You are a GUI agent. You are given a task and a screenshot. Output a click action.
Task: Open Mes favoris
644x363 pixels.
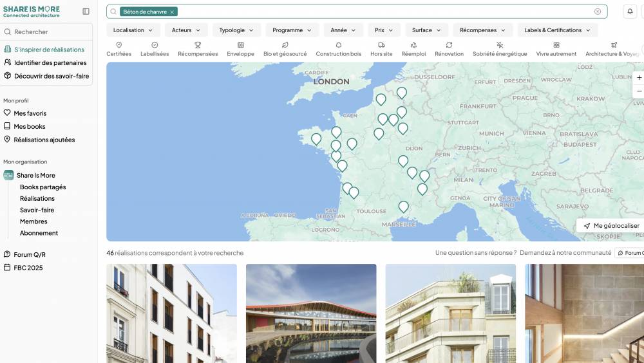(x=25, y=113)
